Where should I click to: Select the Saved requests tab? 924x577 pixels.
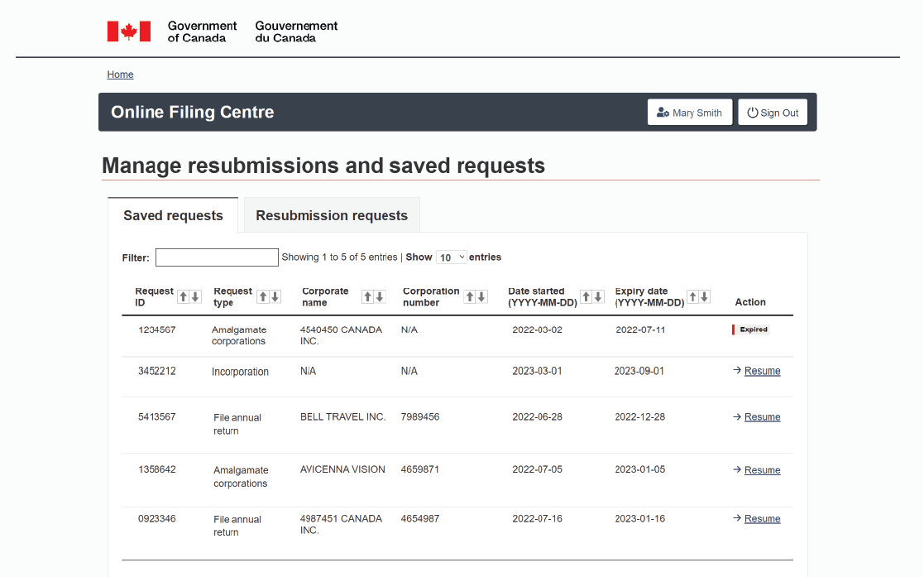(172, 215)
